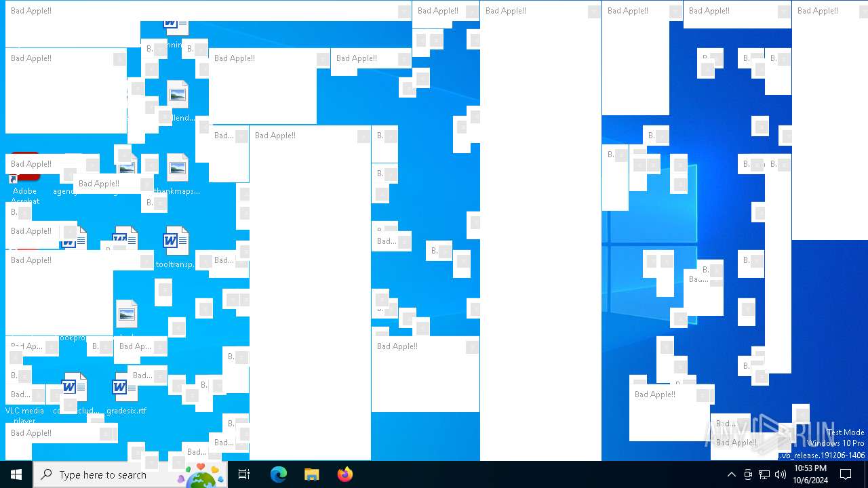Click the Meet Now tray icon
The width and height of the screenshot is (868, 488).
click(748, 474)
